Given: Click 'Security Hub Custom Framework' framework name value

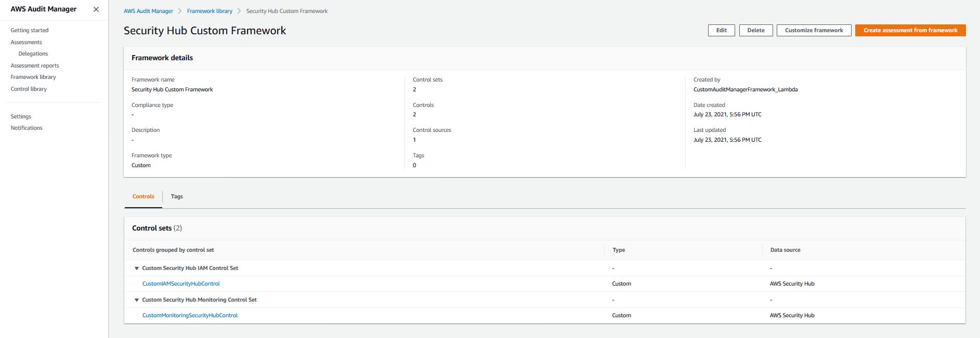Looking at the screenshot, I should tap(172, 89).
